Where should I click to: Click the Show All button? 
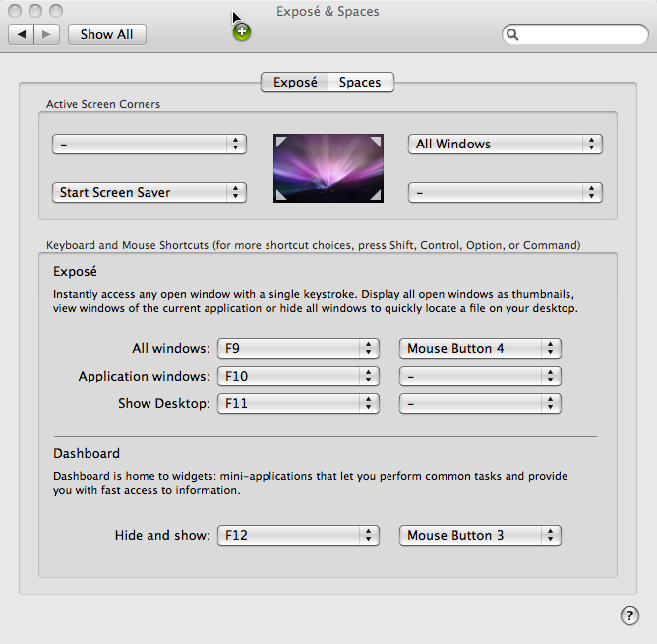pos(107,34)
